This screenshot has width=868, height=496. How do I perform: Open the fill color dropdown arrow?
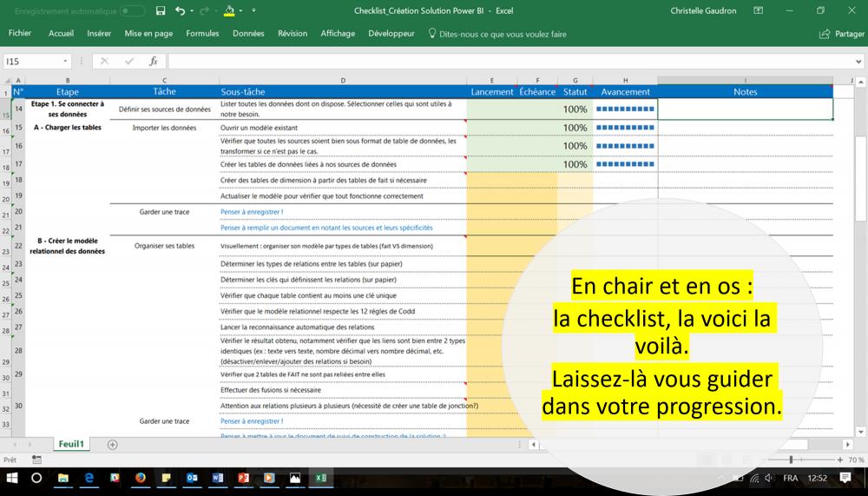240,10
